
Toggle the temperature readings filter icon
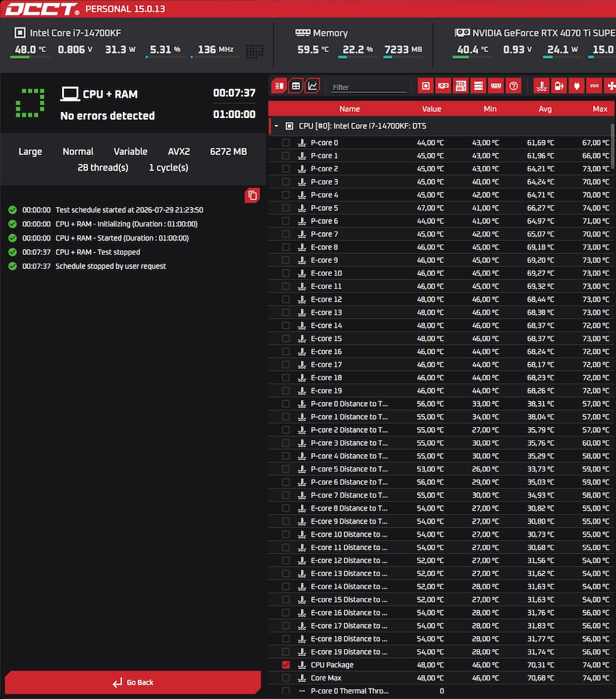(x=542, y=86)
